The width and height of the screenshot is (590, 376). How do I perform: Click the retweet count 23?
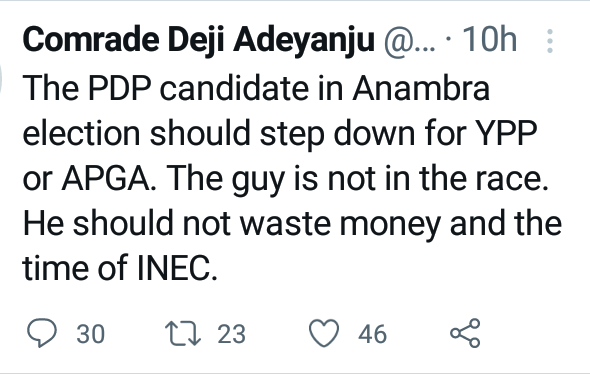click(x=231, y=334)
